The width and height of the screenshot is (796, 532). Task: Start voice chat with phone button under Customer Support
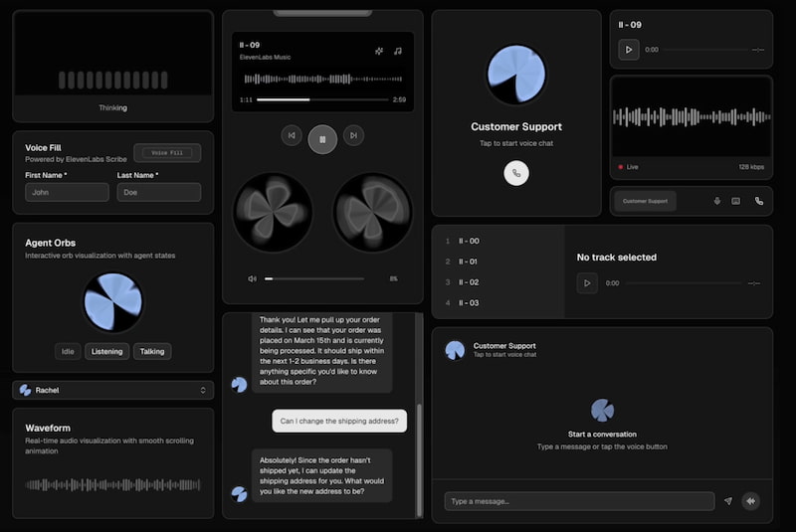click(516, 173)
